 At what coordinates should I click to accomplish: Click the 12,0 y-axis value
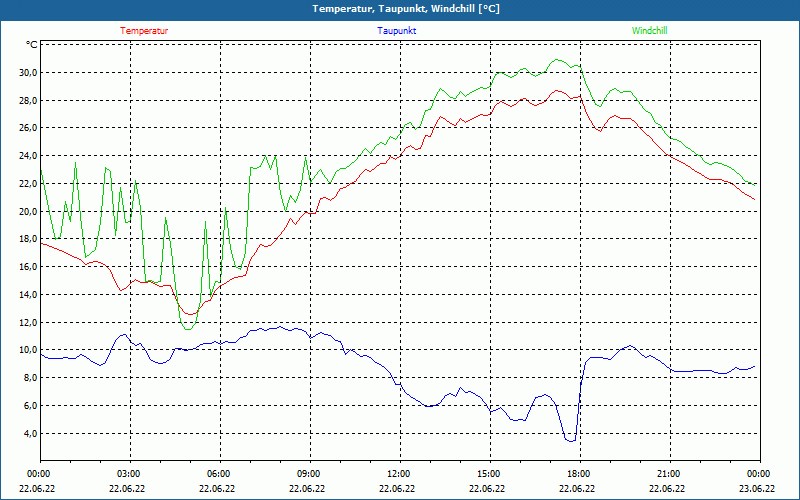pos(29,322)
